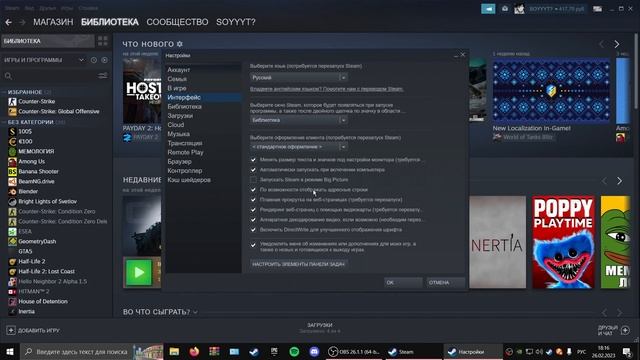The image size is (640, 360).
Task: Select Загрузки in settings sidebar
Action: (180, 116)
